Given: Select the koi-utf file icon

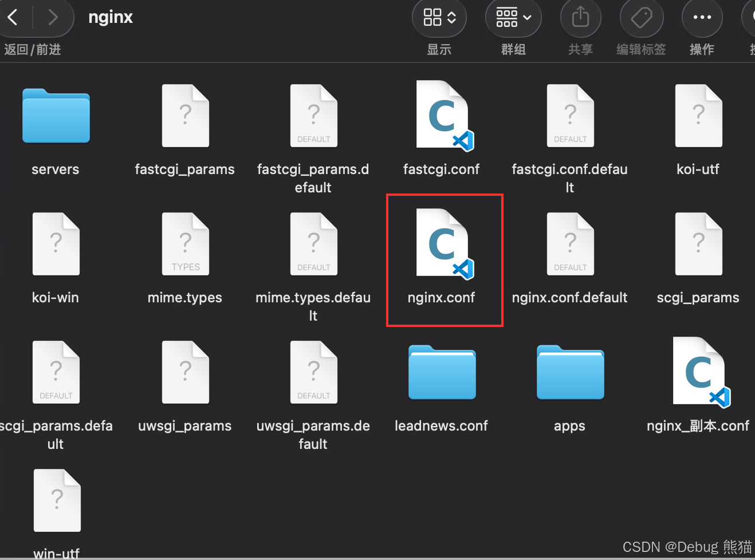Looking at the screenshot, I should tap(698, 116).
